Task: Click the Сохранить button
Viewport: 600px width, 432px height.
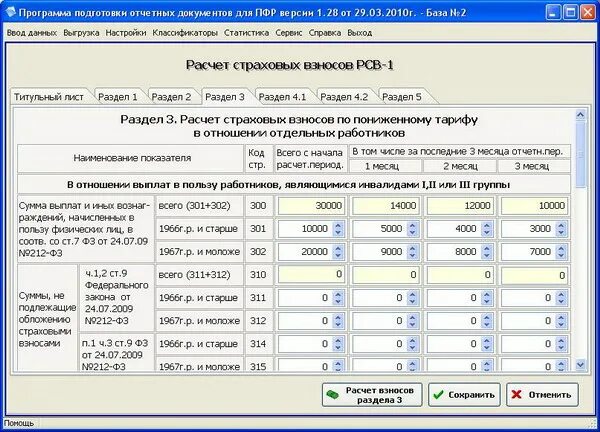Action: click(464, 395)
